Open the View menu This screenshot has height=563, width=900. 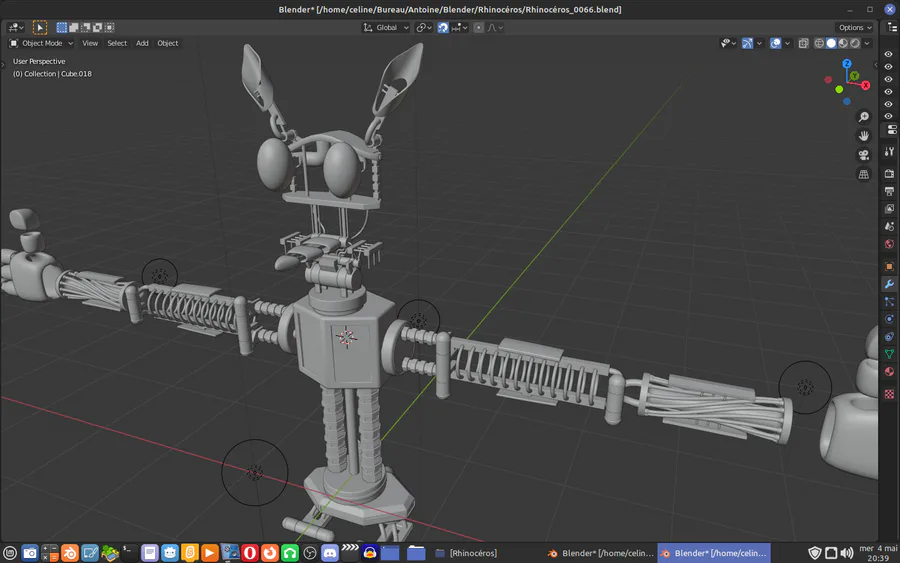[90, 43]
